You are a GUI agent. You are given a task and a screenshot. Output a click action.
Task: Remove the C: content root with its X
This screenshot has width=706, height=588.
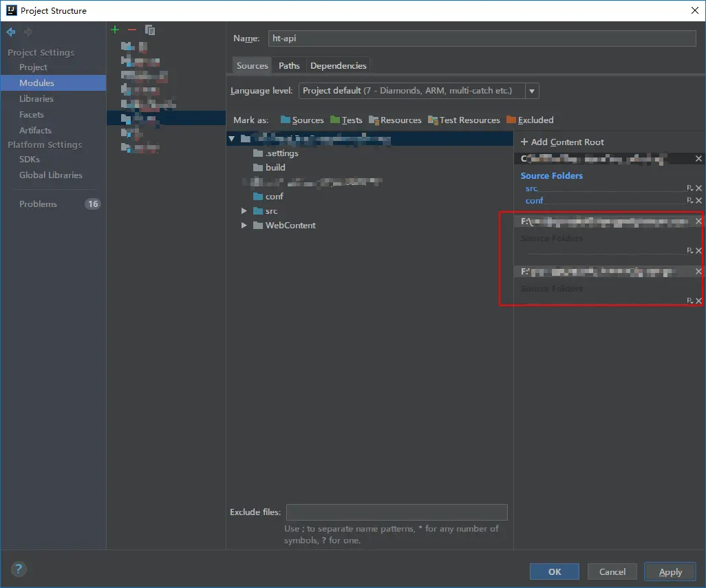coord(698,159)
